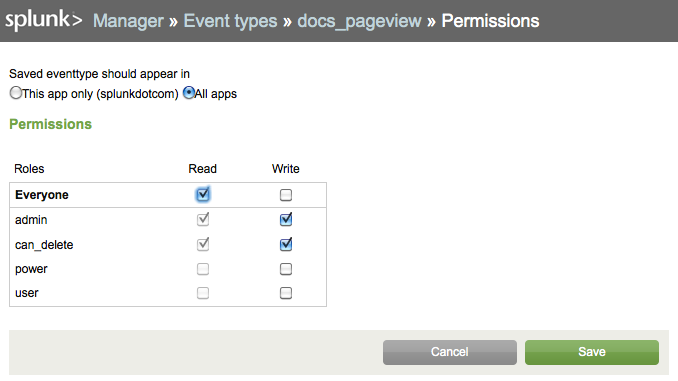Image resolution: width=678 pixels, height=381 pixels.
Task: Check Read box for user role
Action: (203, 293)
